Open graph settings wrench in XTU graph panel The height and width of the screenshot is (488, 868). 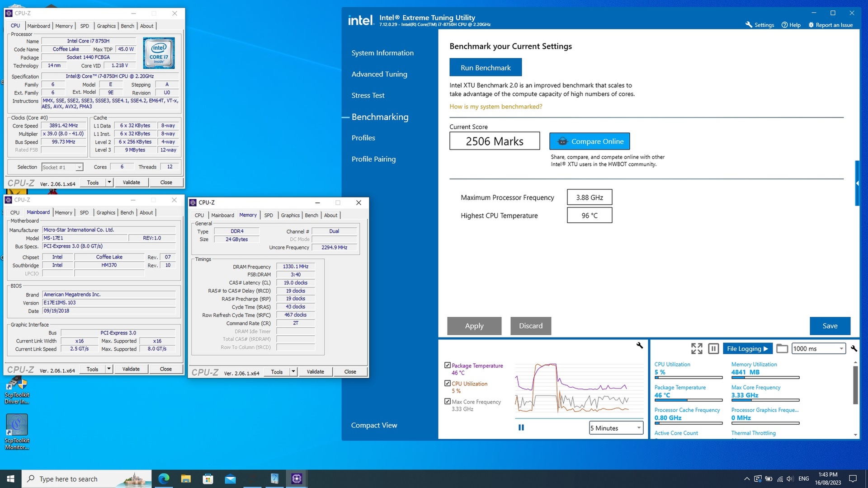639,345
